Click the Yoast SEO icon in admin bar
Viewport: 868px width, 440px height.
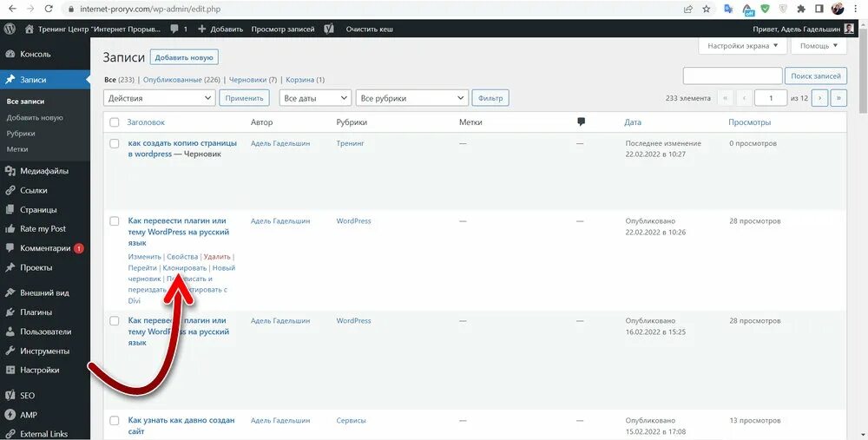click(x=329, y=29)
